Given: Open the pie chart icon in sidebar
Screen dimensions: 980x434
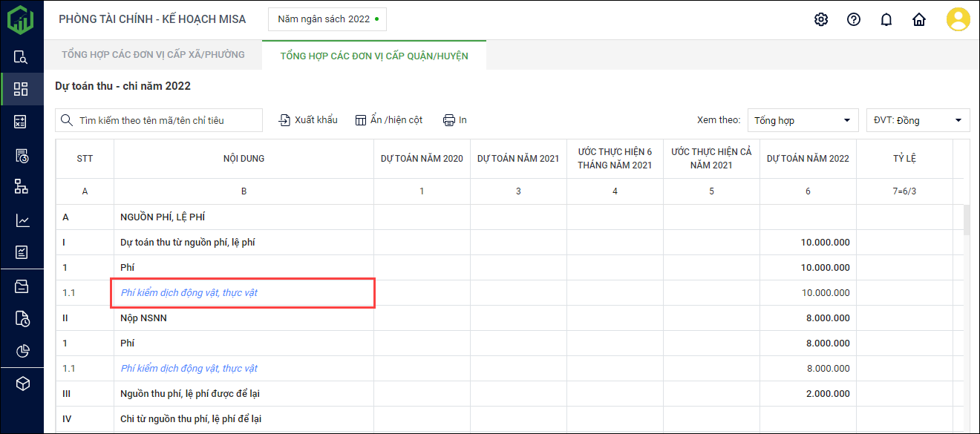Looking at the screenshot, I should pyautogui.click(x=22, y=351).
